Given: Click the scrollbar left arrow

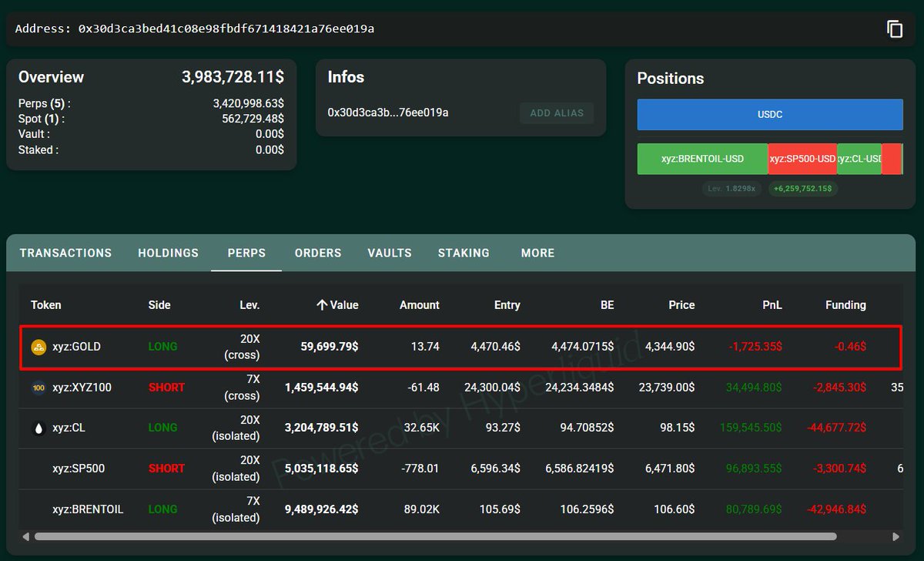Looking at the screenshot, I should click(x=26, y=536).
